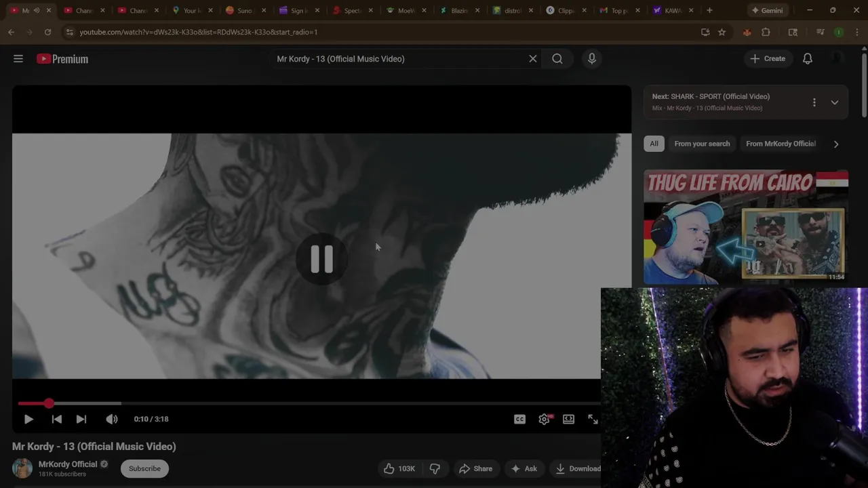
Task: Open Gemini in Chrome
Action: (767, 10)
